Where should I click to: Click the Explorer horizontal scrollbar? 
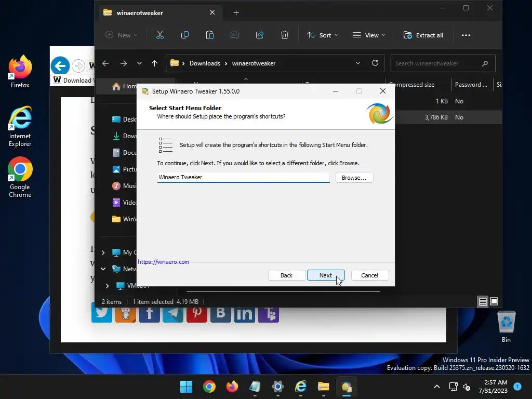point(283,291)
